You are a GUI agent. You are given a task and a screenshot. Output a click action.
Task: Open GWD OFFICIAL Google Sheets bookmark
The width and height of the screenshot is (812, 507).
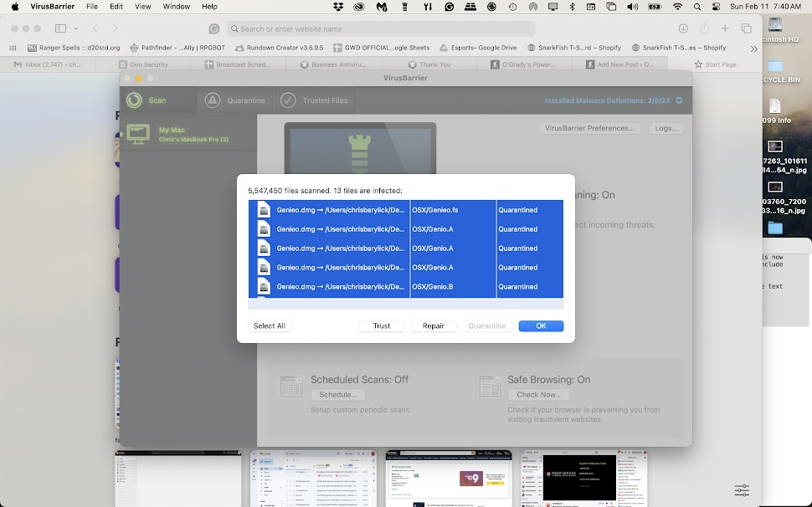381,48
